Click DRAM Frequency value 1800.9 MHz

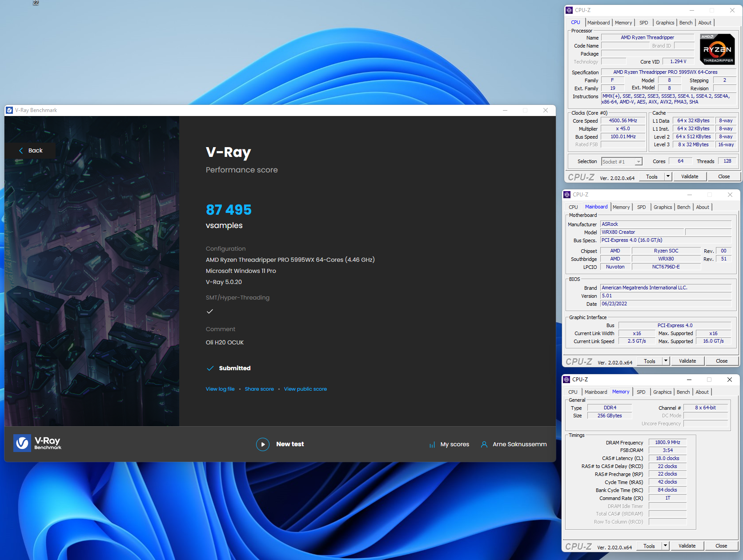point(667,443)
